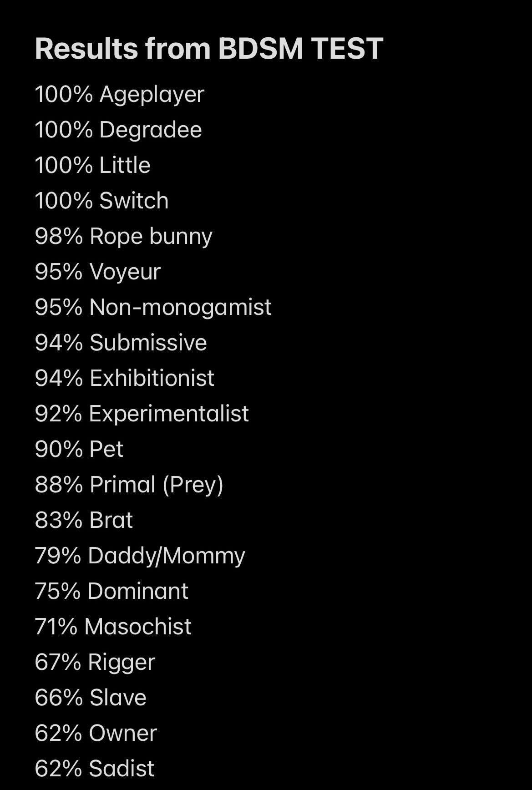Tap the "66% Slave" result line
This screenshot has height=790, width=532.
[x=91, y=698]
